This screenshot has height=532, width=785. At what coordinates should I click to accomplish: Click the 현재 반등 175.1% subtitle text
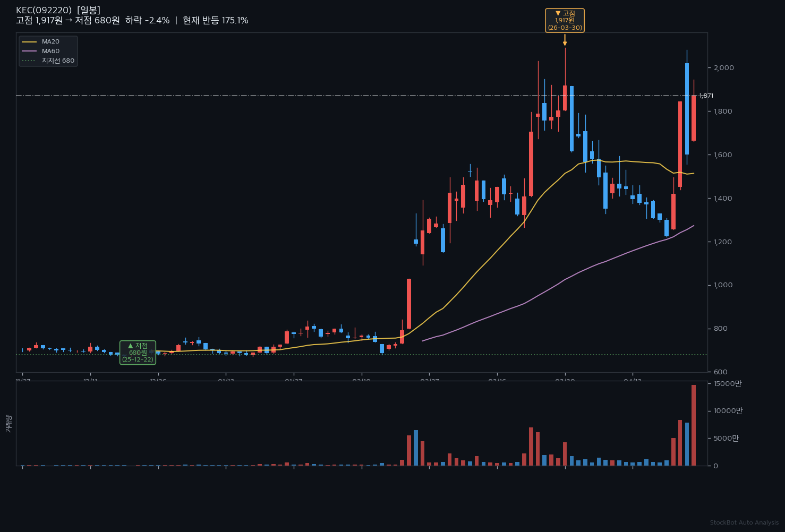[x=215, y=21]
